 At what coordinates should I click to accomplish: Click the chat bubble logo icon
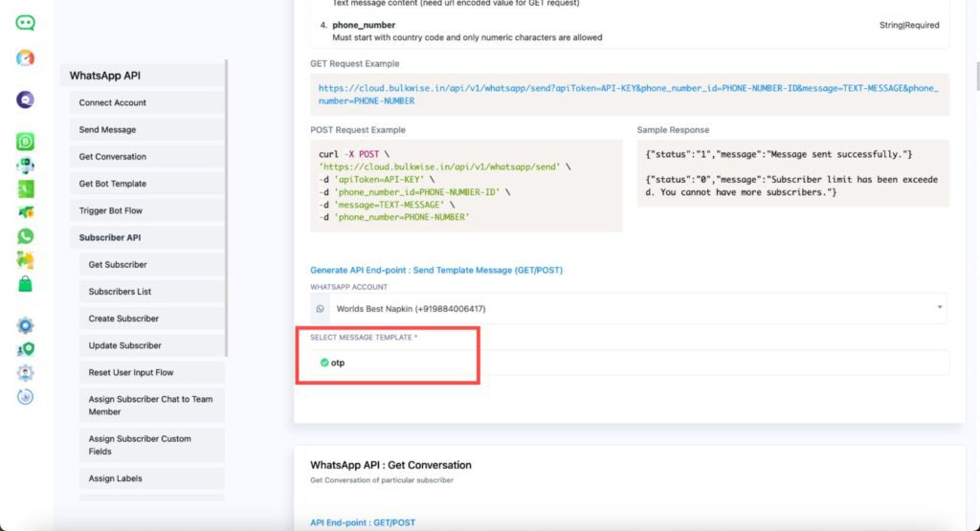pyautogui.click(x=25, y=23)
